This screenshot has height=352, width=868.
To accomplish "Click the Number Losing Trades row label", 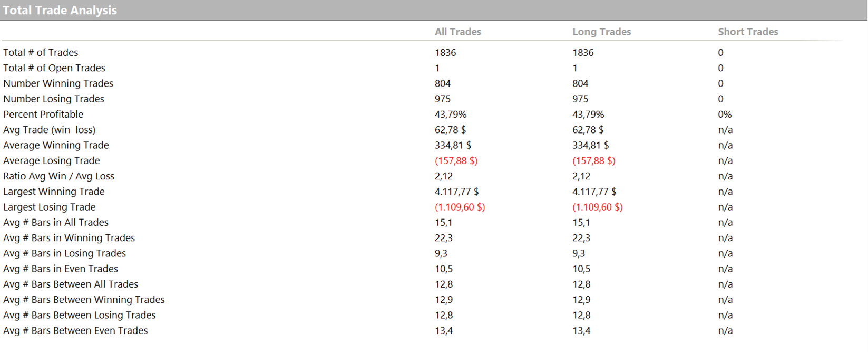I will 54,99.
